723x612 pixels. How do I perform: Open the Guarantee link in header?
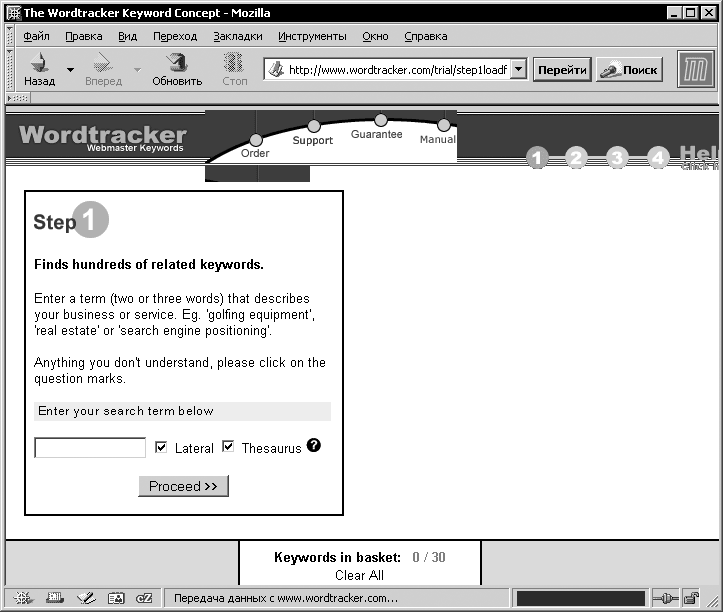coord(376,134)
